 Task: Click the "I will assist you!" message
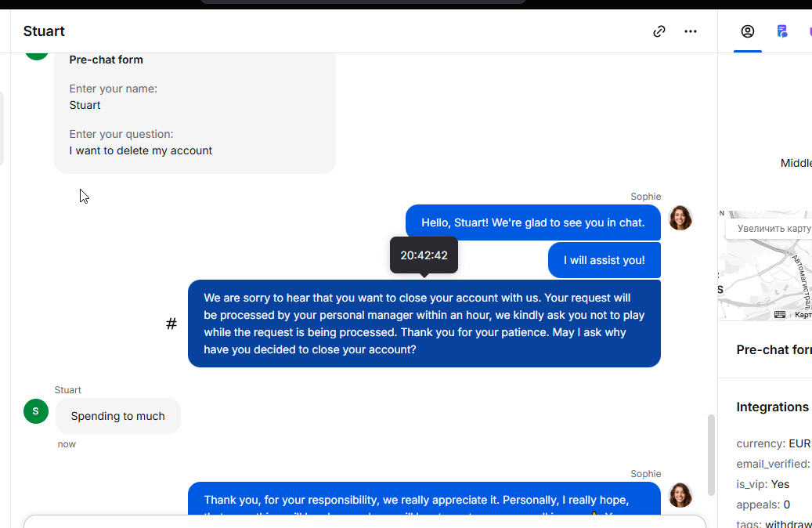[604, 260]
